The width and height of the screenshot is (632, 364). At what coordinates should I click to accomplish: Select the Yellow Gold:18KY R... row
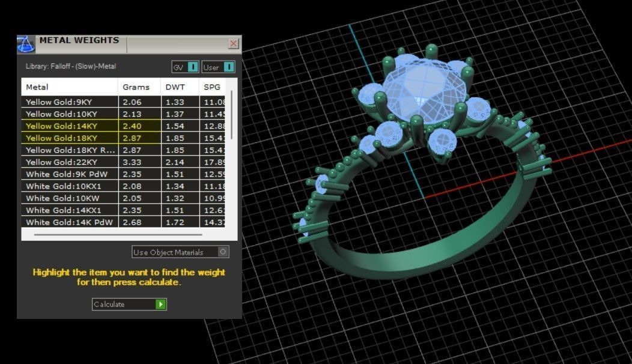click(x=123, y=150)
